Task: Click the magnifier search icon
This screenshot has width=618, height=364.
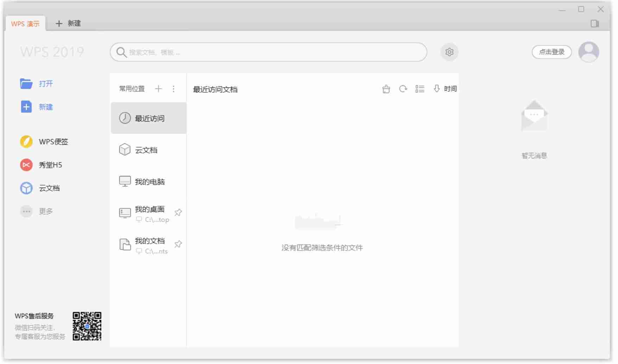Action: coord(121,52)
